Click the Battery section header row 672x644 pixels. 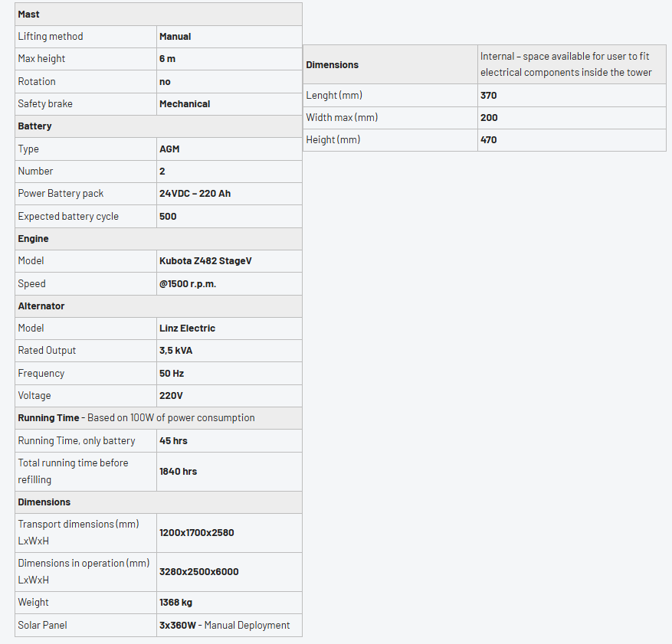[x=35, y=126]
